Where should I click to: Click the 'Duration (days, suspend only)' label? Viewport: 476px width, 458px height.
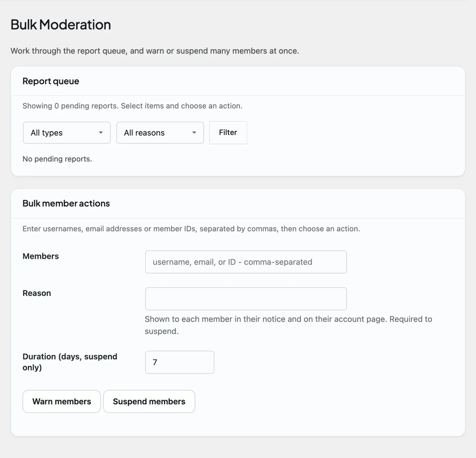pos(70,362)
